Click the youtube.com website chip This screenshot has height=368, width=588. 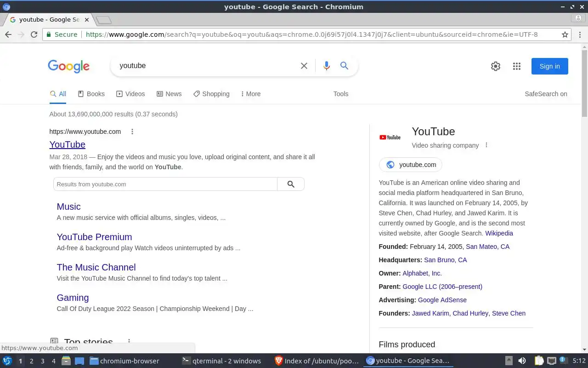point(411,165)
